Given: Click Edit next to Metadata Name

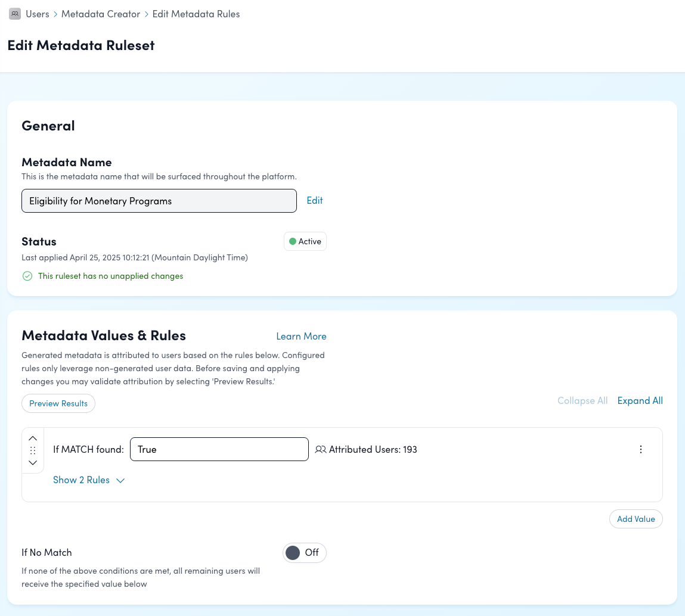Looking at the screenshot, I should pyautogui.click(x=315, y=201).
